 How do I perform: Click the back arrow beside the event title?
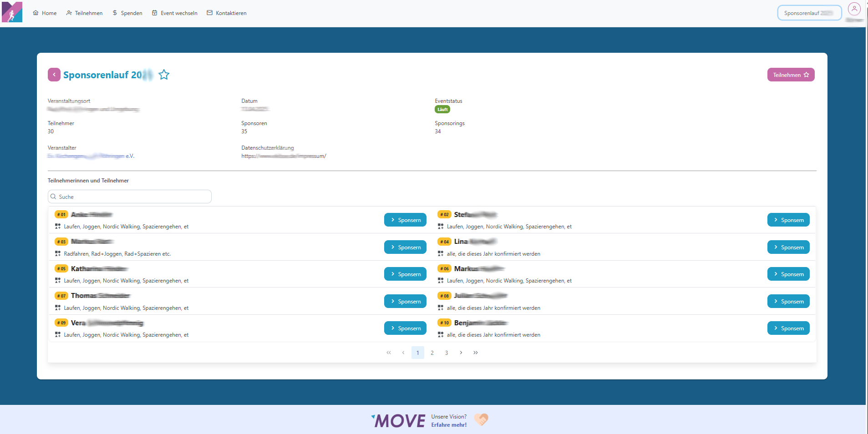[54, 74]
